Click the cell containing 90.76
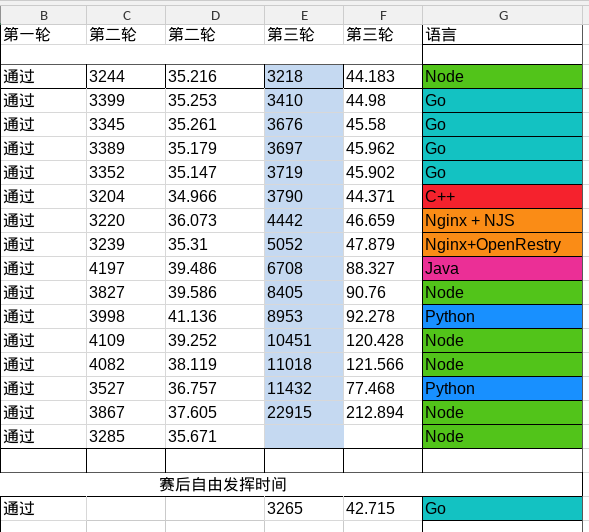The image size is (589, 532). tap(383, 293)
